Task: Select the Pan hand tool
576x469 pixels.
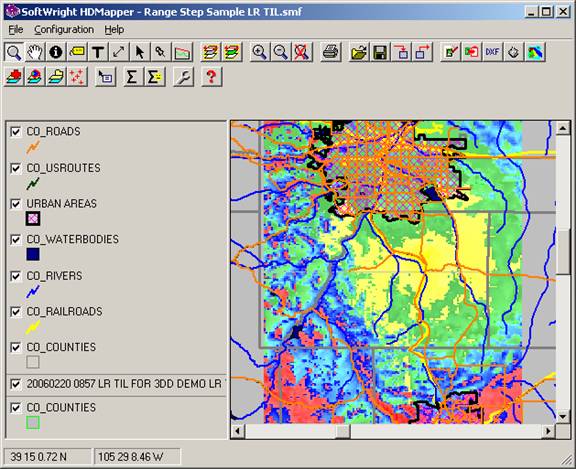Action: [35, 52]
